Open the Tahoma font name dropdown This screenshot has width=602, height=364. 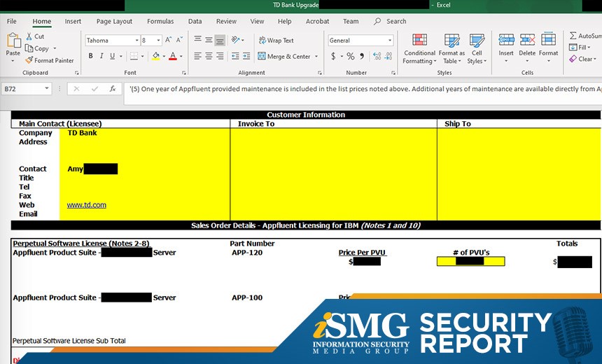136,41
